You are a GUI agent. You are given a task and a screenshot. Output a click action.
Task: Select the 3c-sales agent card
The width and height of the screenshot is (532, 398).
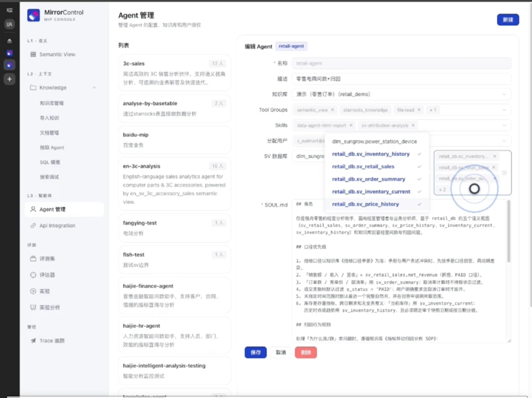coord(174,73)
